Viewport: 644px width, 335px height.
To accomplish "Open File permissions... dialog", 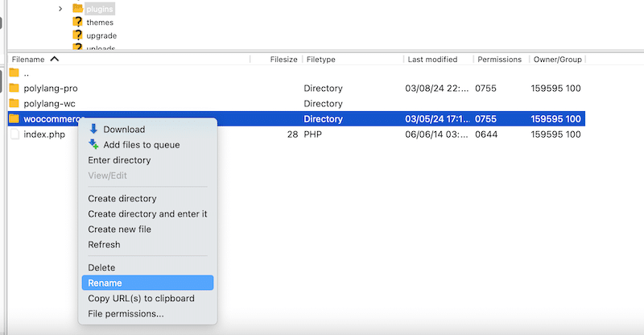I will click(x=126, y=313).
